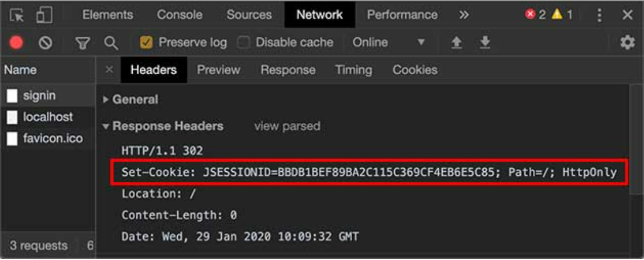Click the red record network log button
The image size is (644, 260).
pos(16,43)
